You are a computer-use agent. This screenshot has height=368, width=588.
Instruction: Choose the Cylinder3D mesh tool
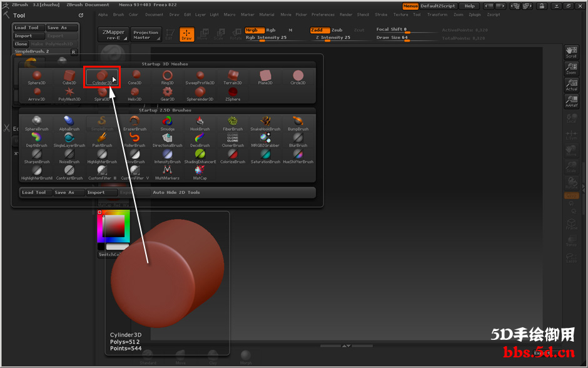pos(101,77)
